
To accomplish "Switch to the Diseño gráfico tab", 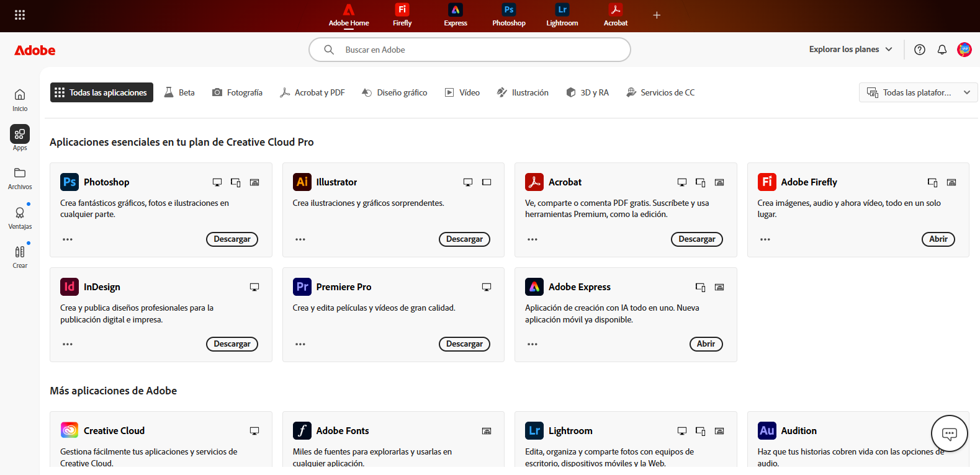I will [395, 92].
